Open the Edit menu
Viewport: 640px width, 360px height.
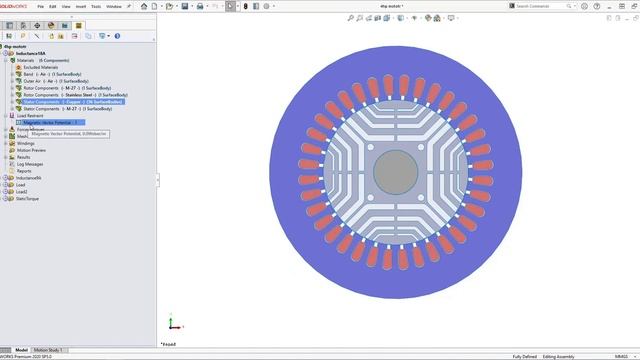click(x=53, y=7)
